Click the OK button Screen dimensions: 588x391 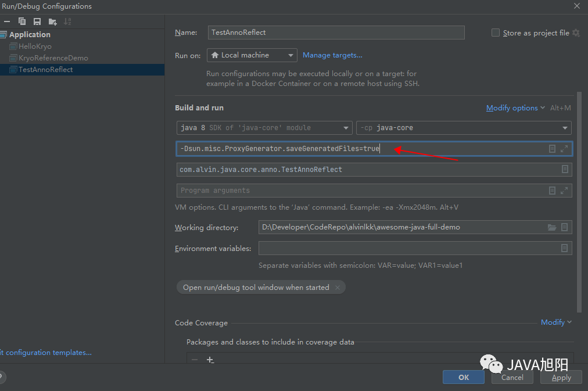(463, 377)
